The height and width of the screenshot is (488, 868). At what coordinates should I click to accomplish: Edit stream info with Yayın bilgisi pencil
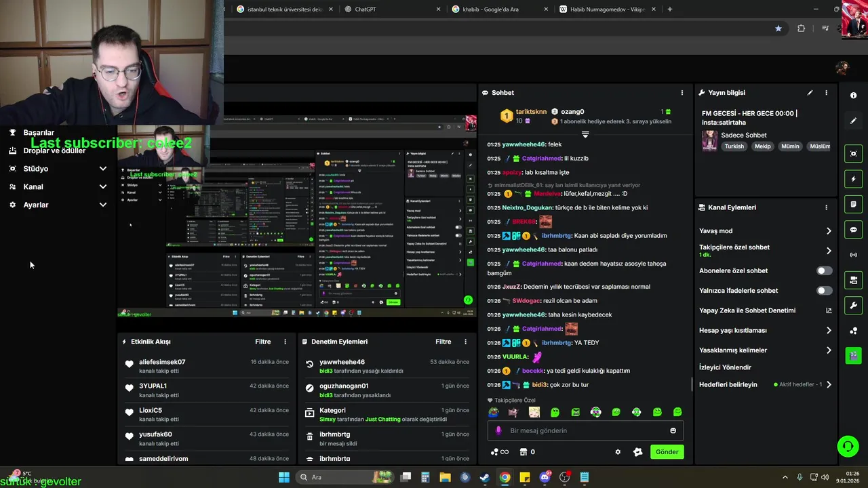coord(810,93)
